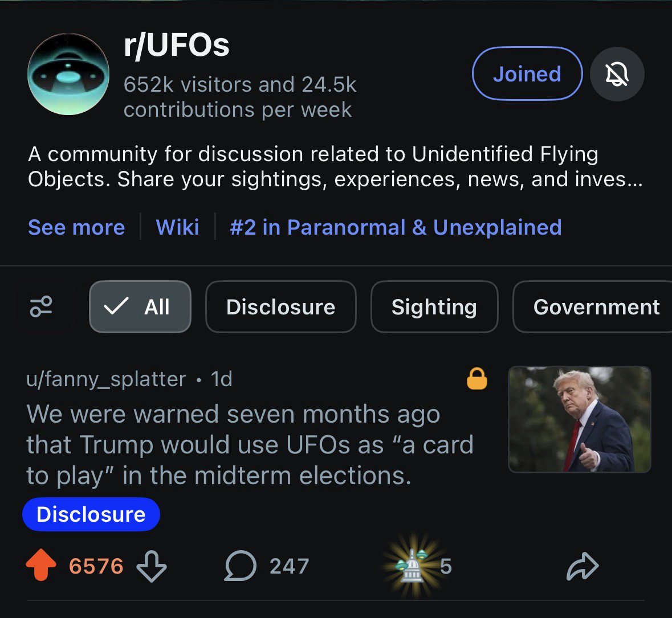Tap the Capitol UFO award icon
Screen dimensions: 672x618
pos(409,566)
